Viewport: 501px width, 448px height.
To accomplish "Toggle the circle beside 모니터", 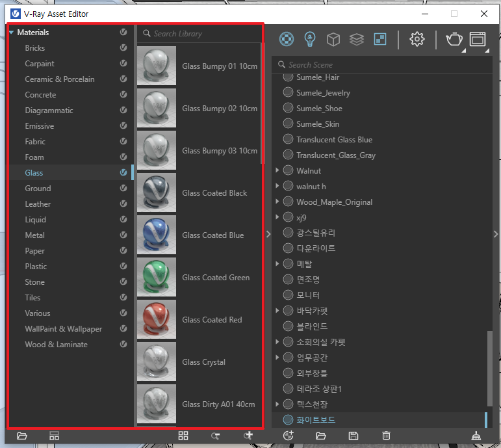I will pos(288,295).
